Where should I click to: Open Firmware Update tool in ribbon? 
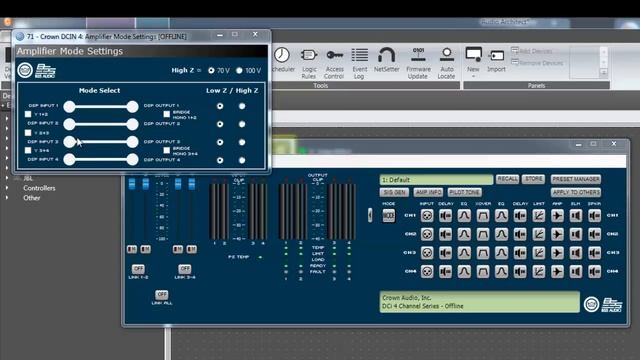[418, 63]
